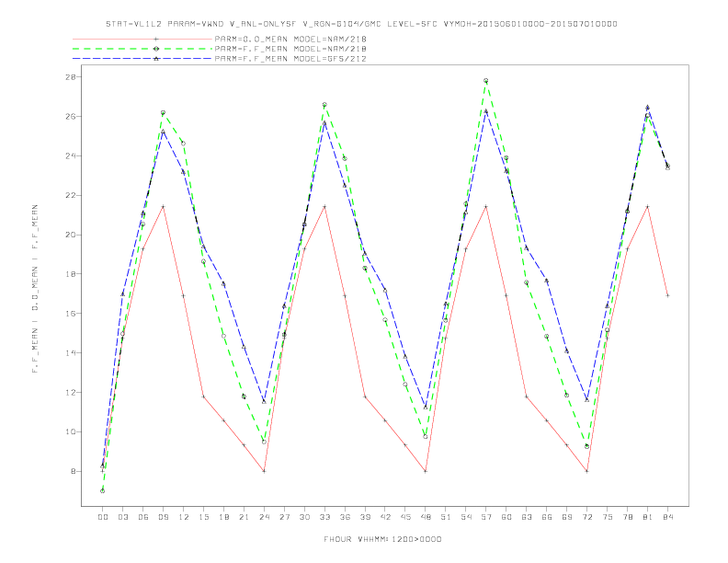728x563 pixels.
Task: Click the vertical axis title F.F_MEAN | O.O_MEAN
Action: coord(35,289)
